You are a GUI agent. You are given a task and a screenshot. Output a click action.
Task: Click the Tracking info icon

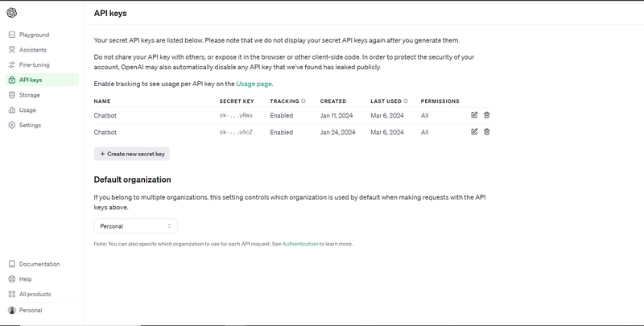pos(303,101)
